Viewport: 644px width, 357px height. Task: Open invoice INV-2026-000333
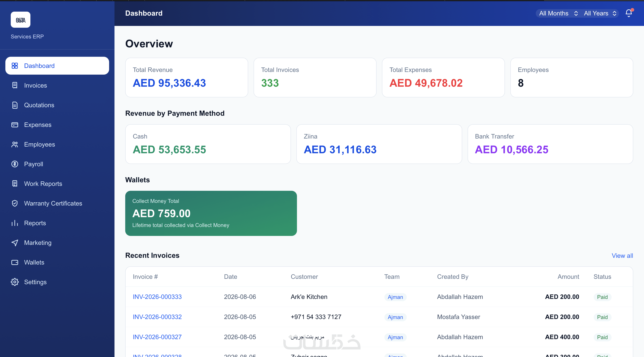click(157, 297)
